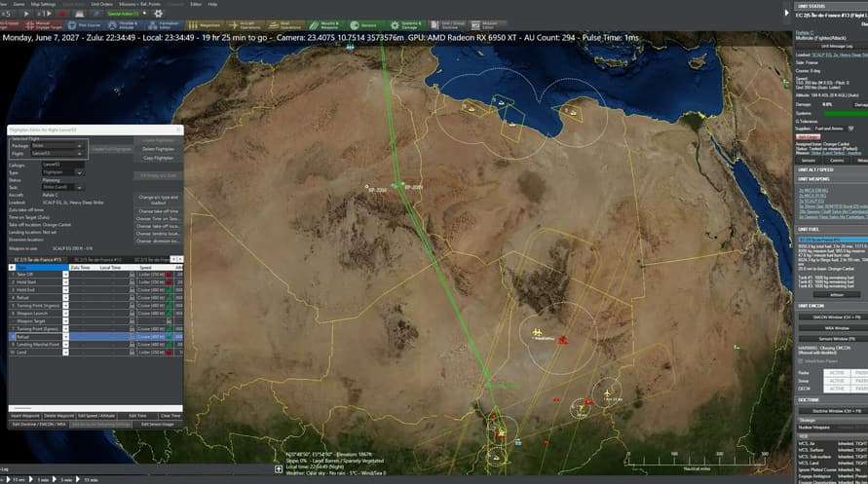Open the Help menu
This screenshot has height=484, width=868.
(x=212, y=4)
